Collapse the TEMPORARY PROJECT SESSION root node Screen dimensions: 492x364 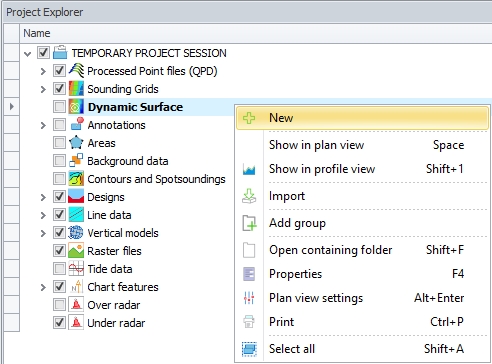click(28, 53)
